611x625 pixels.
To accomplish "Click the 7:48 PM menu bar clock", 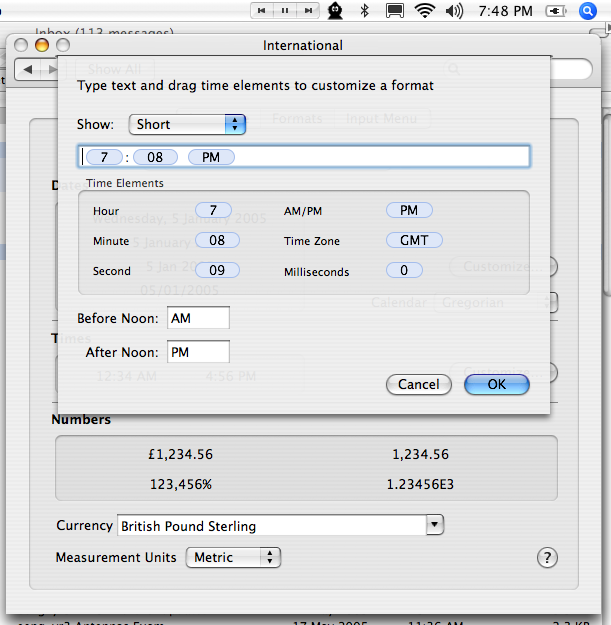I will click(505, 11).
